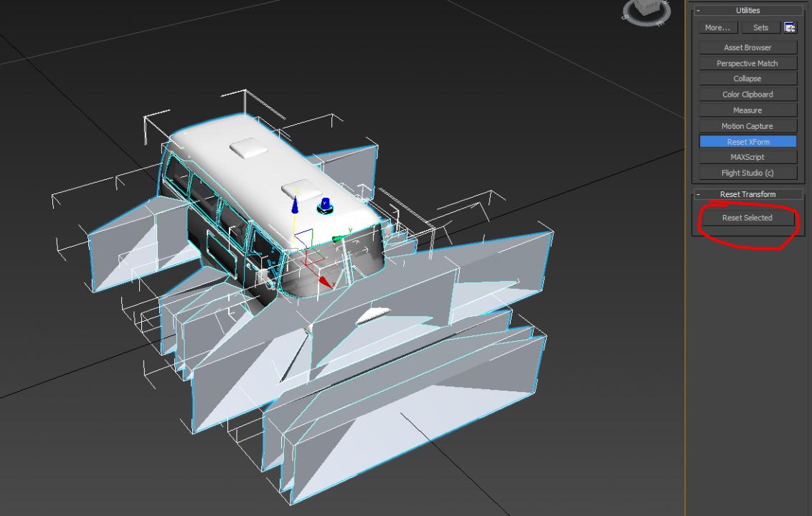The width and height of the screenshot is (812, 516).
Task: Collapse the Reset Transform rollout
Action: (x=747, y=194)
